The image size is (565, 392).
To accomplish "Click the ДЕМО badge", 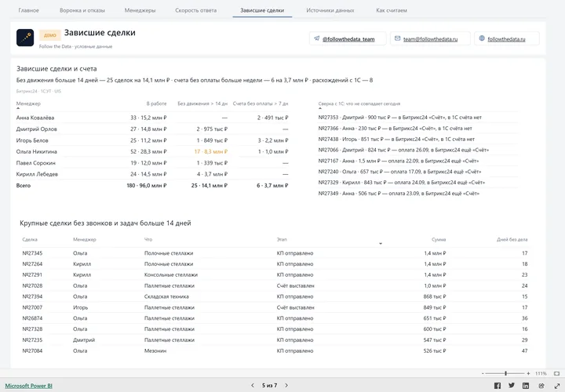I will 49,35.
